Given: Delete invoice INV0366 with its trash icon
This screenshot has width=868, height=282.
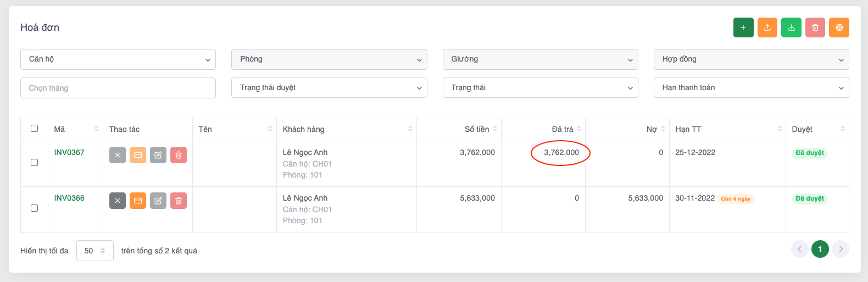Looking at the screenshot, I should [x=179, y=201].
